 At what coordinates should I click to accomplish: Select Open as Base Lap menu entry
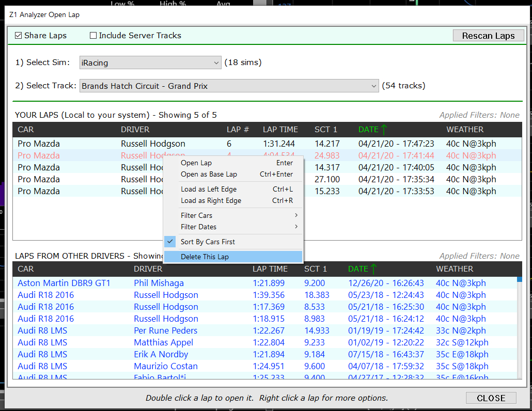pos(233,175)
